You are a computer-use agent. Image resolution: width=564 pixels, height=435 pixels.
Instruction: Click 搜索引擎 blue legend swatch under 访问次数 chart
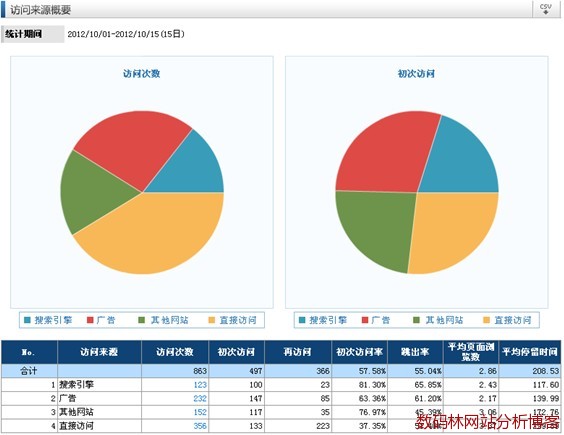pos(27,320)
